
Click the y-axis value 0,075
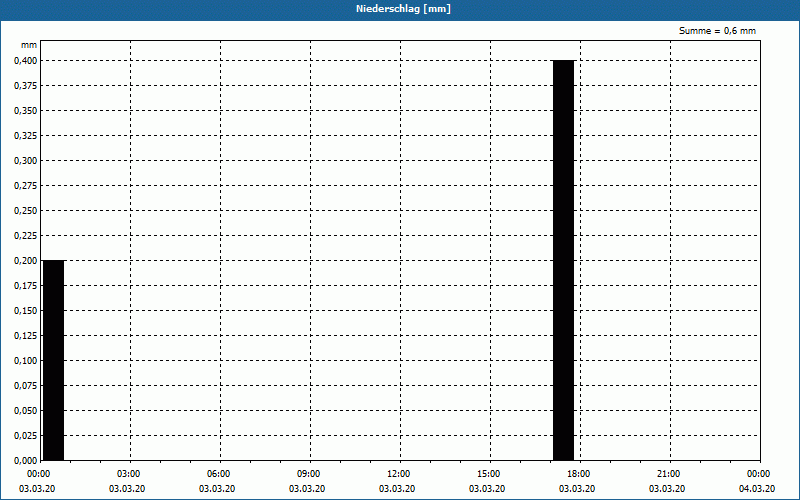26,386
